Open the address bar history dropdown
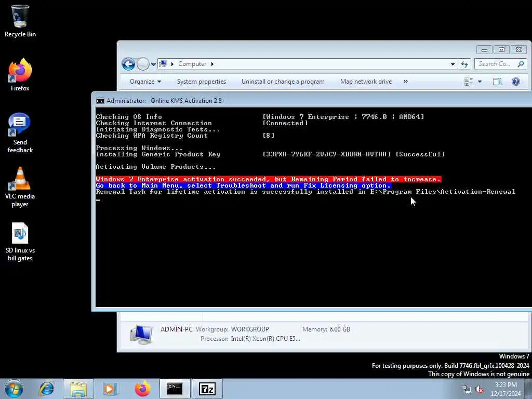 (453, 64)
